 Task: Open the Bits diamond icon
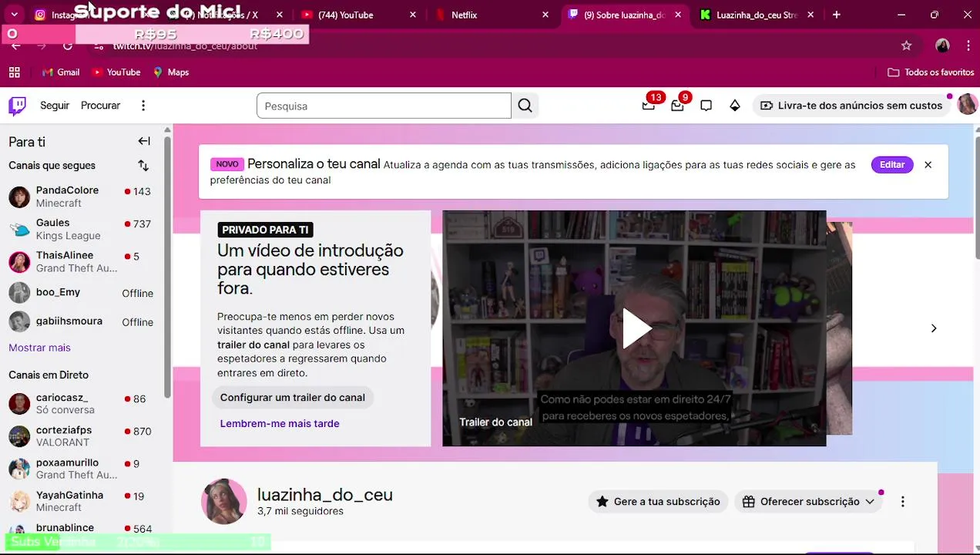click(735, 106)
